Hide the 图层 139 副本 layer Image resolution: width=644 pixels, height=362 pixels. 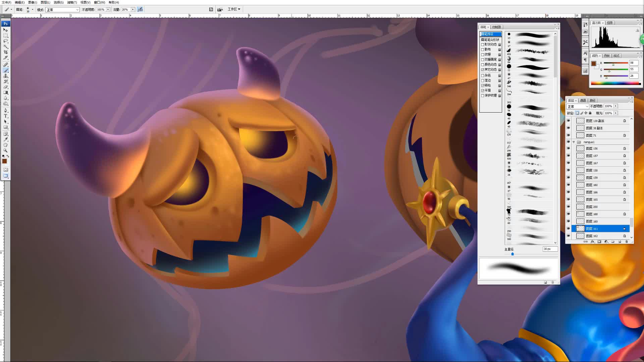click(569, 121)
